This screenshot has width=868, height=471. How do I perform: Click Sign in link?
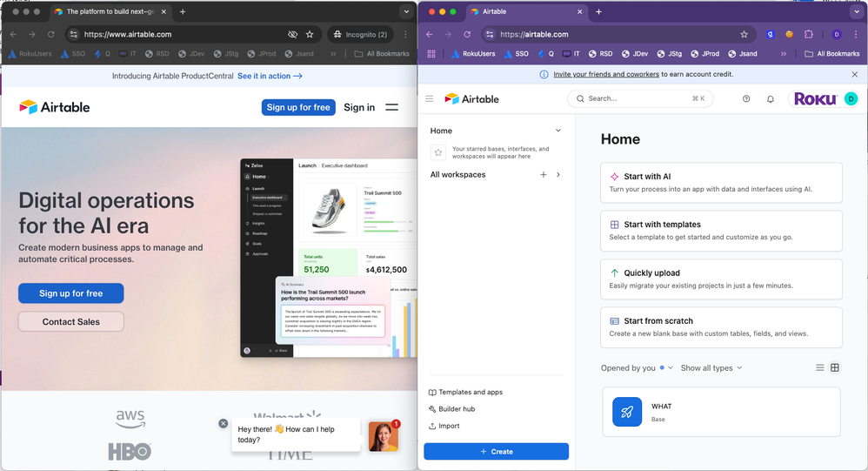(x=359, y=107)
